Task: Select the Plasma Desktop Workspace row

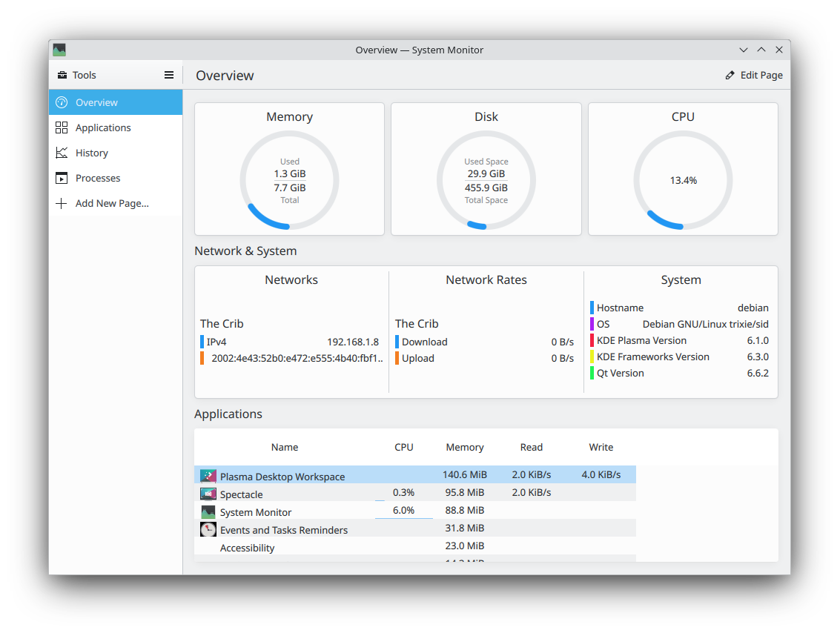Action: (x=415, y=475)
